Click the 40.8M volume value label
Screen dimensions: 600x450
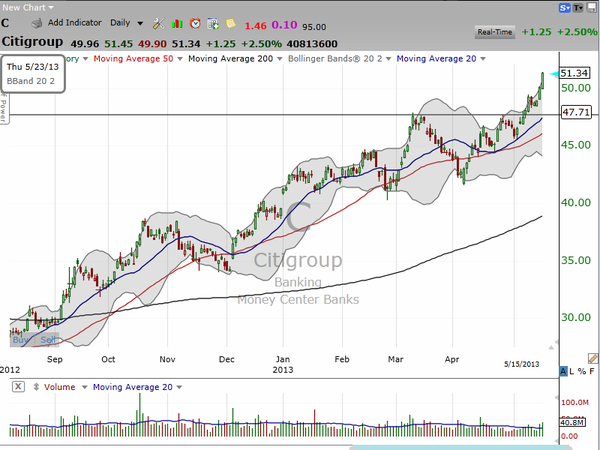572,422
